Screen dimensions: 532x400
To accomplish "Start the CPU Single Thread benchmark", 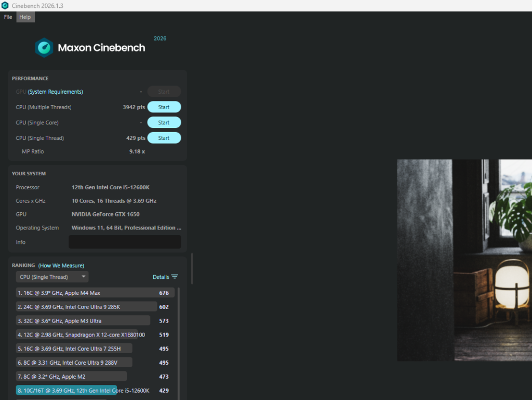I will [x=164, y=138].
